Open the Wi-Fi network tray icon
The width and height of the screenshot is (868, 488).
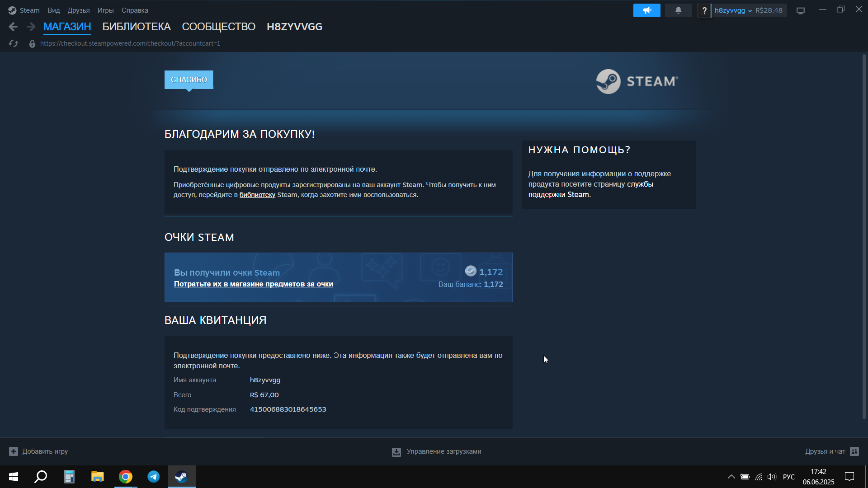[x=759, y=477]
